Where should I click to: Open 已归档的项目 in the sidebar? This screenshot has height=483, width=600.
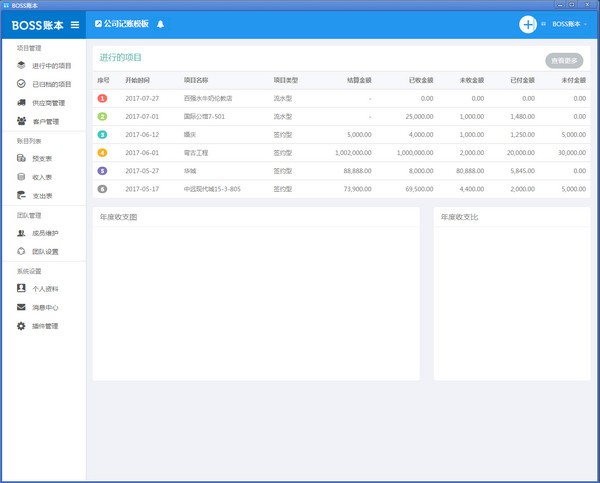click(x=51, y=84)
